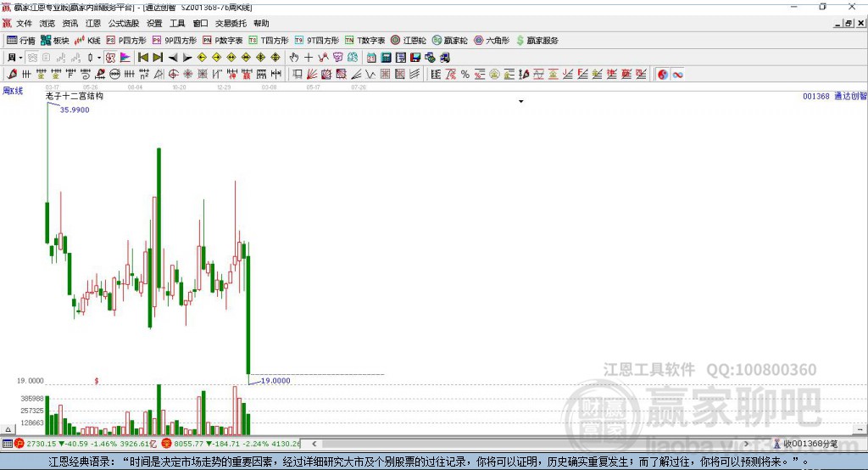Open the 交易委托 menu
Screen dimensions: 868x470
tap(231, 23)
